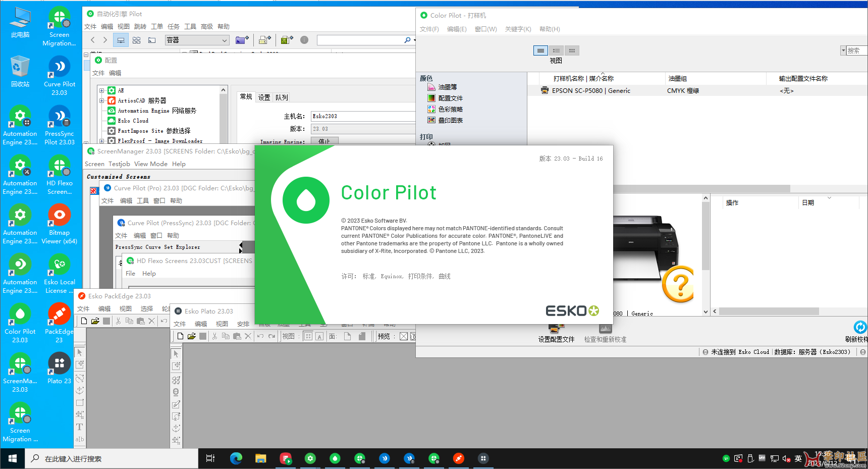Switch to Settings (设置) tab in configuration window
This screenshot has height=469, width=868.
click(264, 97)
